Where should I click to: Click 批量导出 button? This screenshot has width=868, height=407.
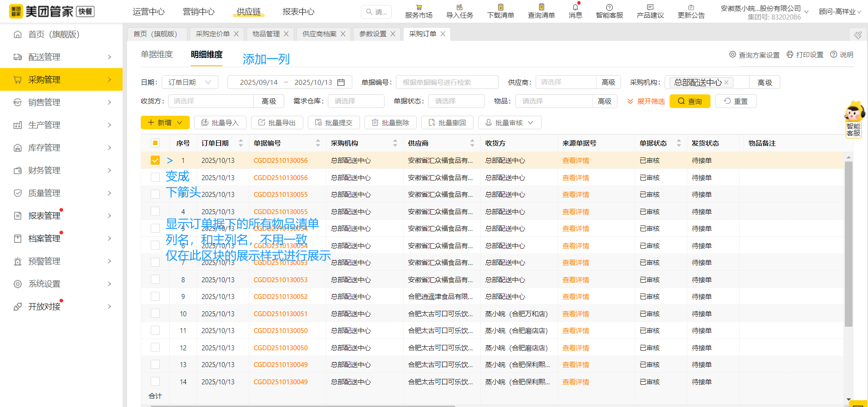(x=277, y=123)
